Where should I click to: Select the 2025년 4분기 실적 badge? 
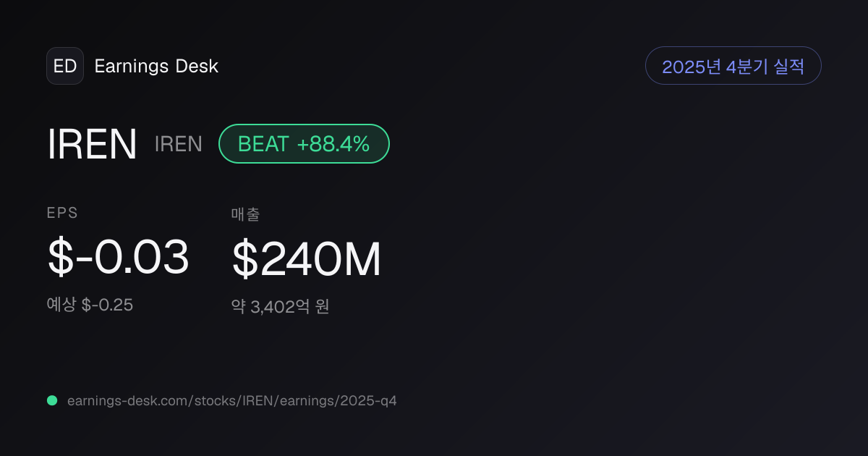coord(733,66)
